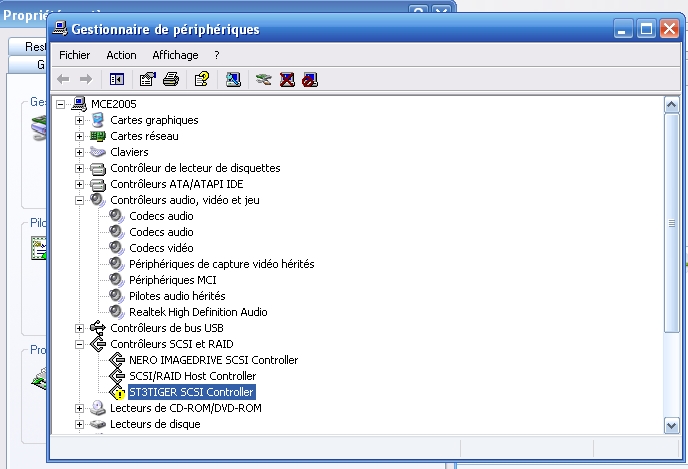Image resolution: width=688 pixels, height=469 pixels.
Task: Select the Pilotes audio hérités entry
Action: (177, 296)
